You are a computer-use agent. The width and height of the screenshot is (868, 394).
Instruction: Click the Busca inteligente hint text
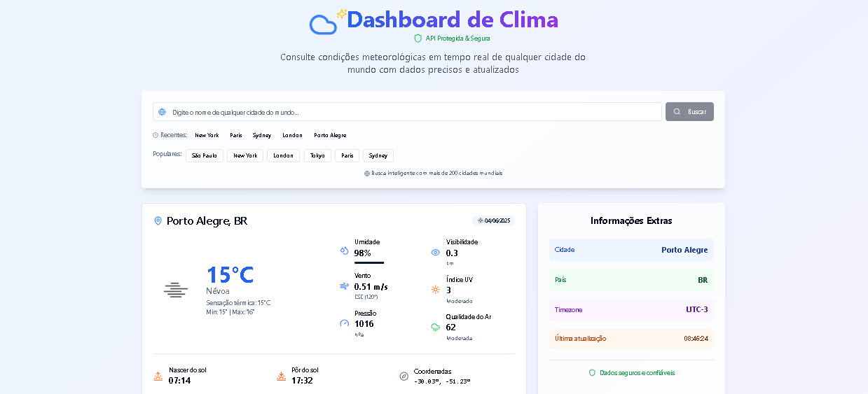436,173
